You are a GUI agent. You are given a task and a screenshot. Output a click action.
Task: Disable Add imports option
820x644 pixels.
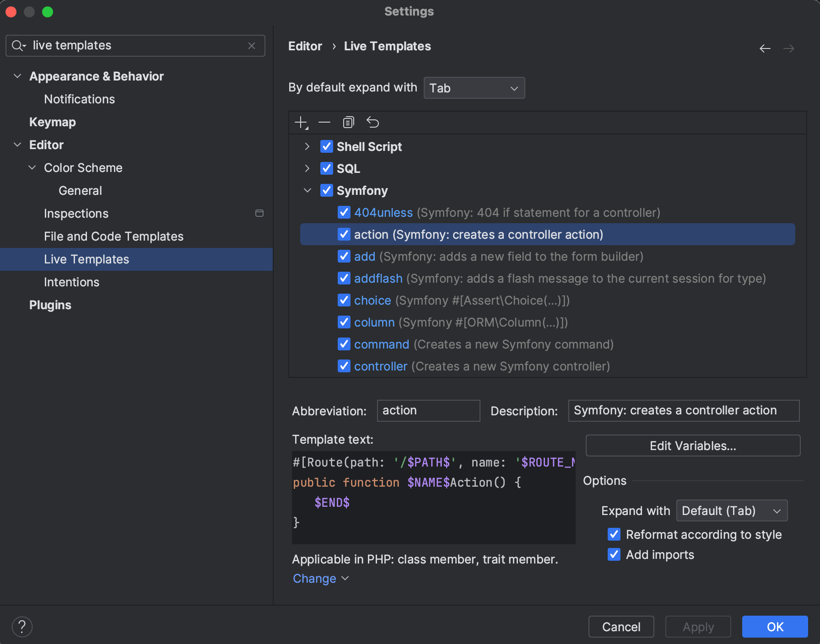tap(614, 554)
